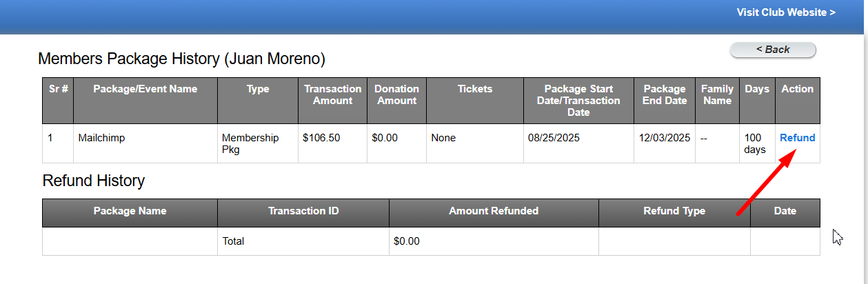Select the Tickets column header
Image resolution: width=868 pixels, height=284 pixels.
coord(475,89)
